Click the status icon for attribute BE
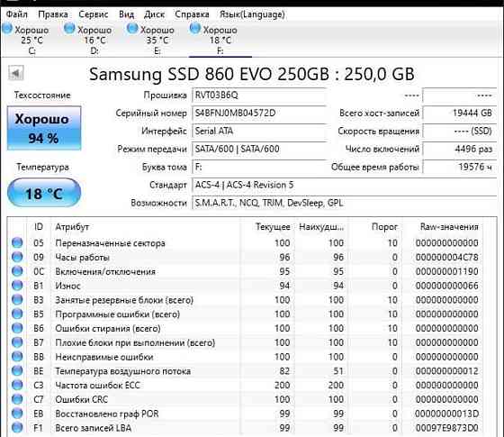This screenshot has height=437, width=504. pyautogui.click(x=17, y=370)
